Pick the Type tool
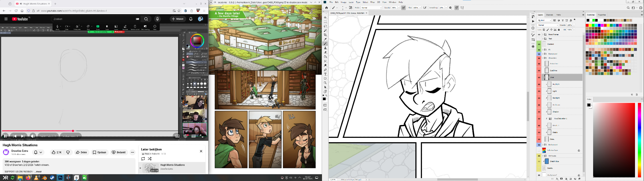 (x=325, y=74)
